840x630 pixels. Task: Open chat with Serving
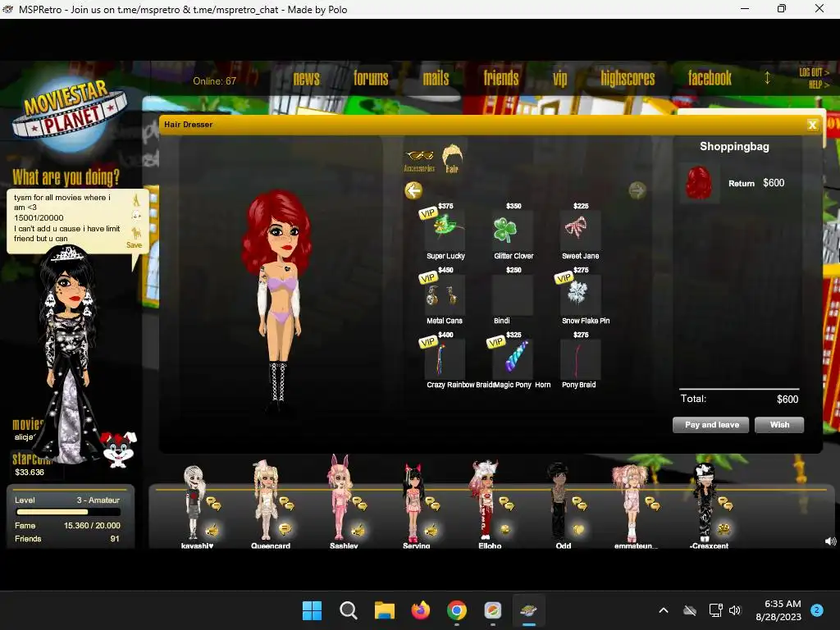click(x=433, y=504)
